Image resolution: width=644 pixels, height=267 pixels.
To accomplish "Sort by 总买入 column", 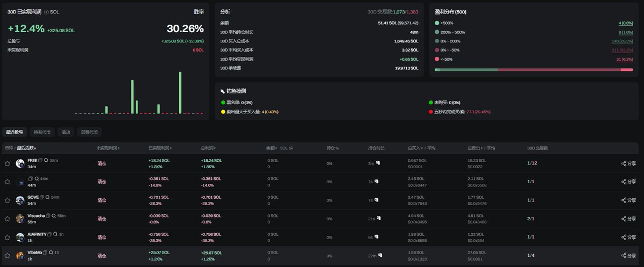I will (415, 148).
